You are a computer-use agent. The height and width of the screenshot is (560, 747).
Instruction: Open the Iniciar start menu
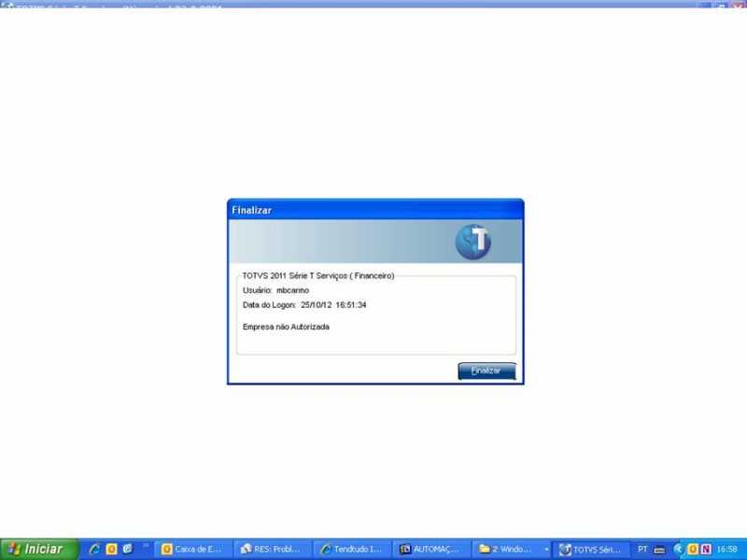(x=39, y=549)
